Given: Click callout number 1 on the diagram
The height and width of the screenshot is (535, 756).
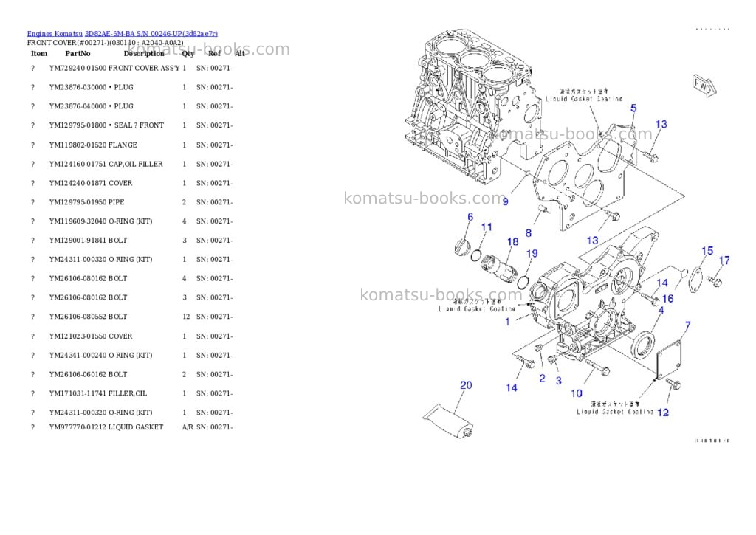Looking at the screenshot, I should coord(507,322).
